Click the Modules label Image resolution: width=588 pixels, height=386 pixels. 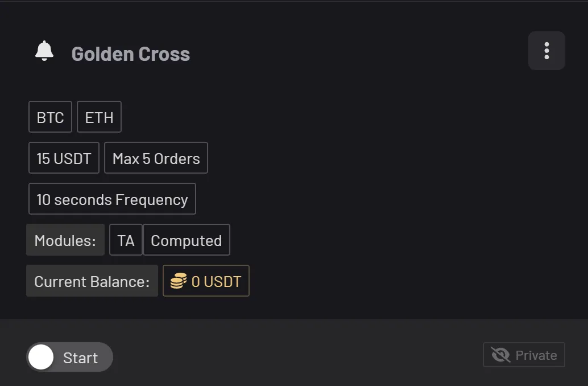(x=65, y=240)
